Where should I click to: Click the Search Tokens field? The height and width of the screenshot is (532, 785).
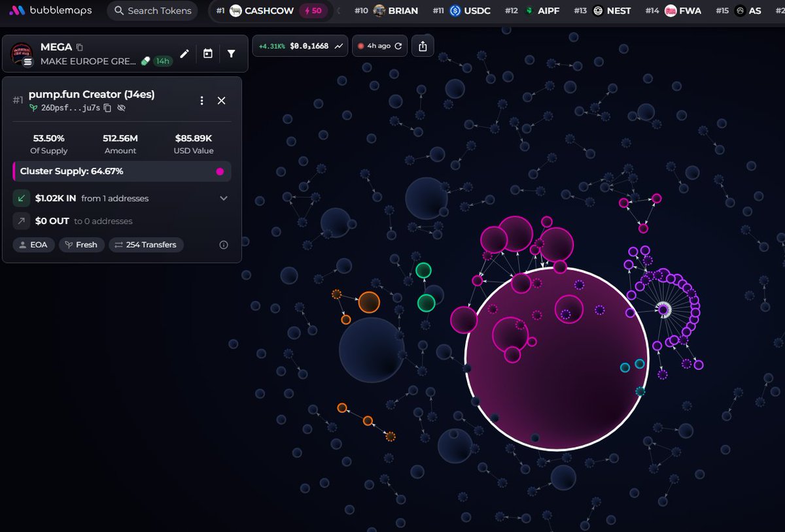click(x=152, y=10)
